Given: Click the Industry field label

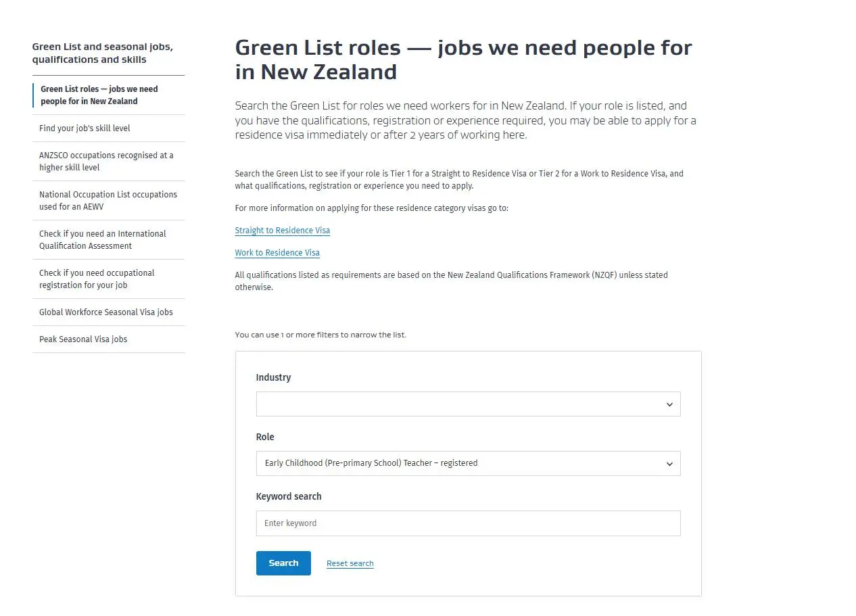Looking at the screenshot, I should click(273, 377).
